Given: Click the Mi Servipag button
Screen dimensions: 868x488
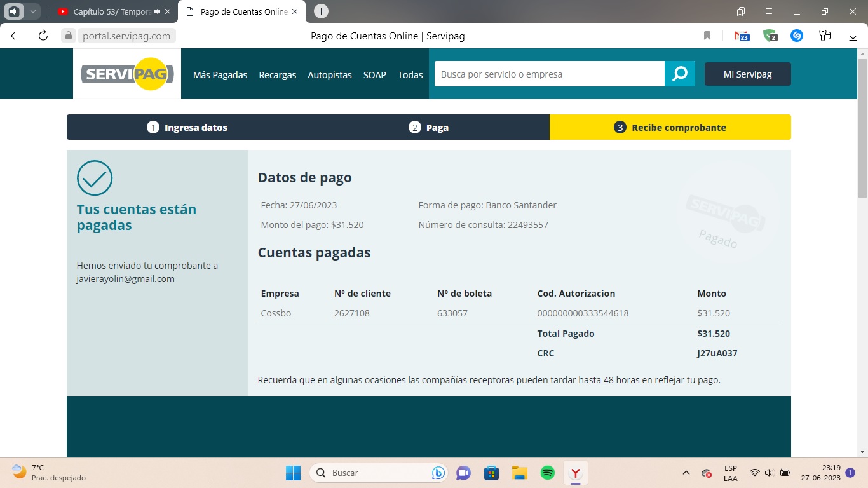Looking at the screenshot, I should 747,74.
